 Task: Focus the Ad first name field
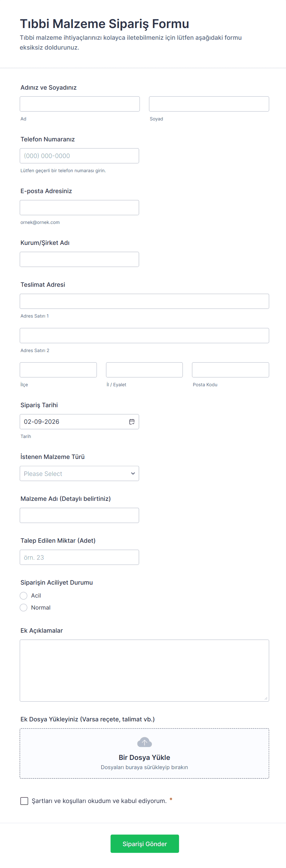[79, 104]
